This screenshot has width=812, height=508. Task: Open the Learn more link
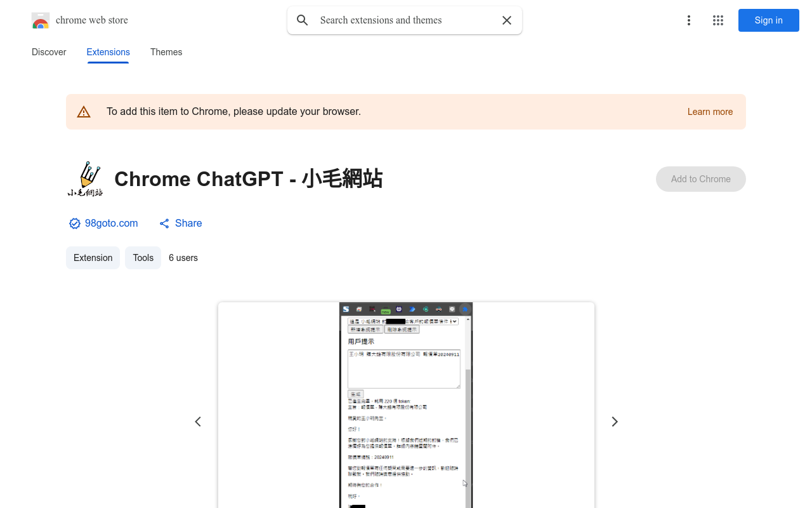coord(710,112)
